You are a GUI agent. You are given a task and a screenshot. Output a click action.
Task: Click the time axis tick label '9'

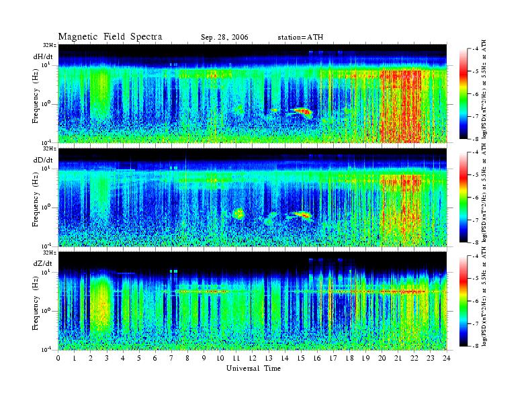click(204, 359)
